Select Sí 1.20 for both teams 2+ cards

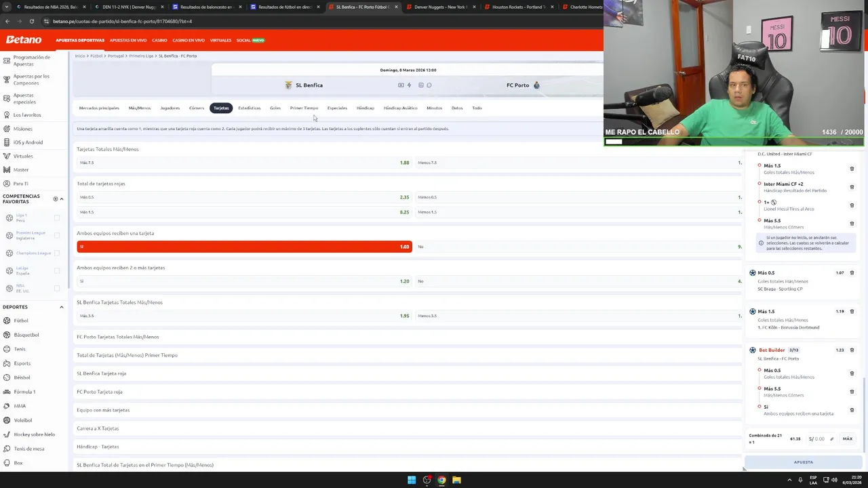[x=244, y=281]
